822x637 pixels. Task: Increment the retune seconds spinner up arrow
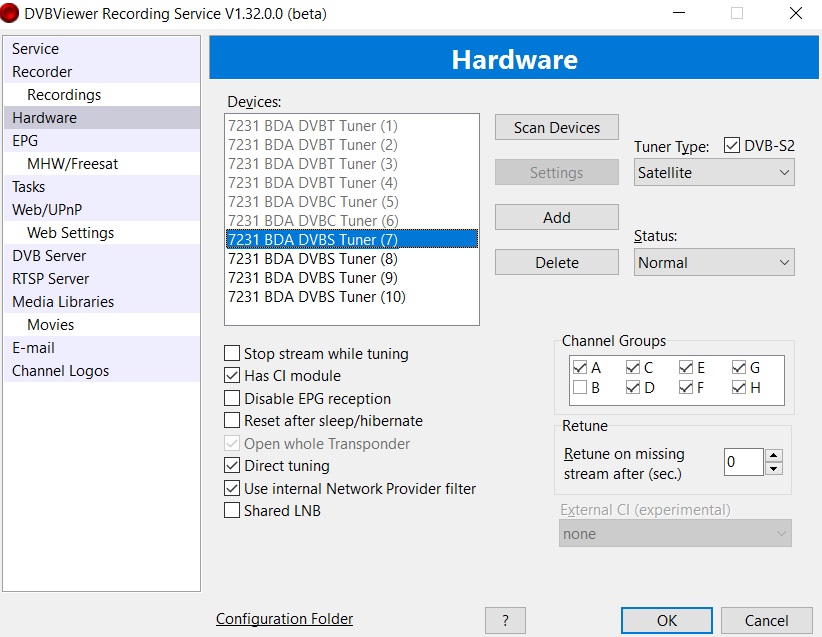(x=774, y=455)
